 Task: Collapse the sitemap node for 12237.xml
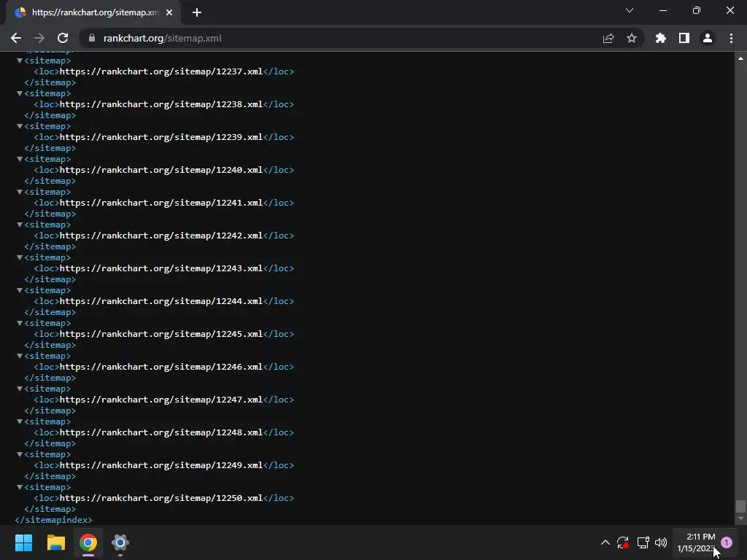pyautogui.click(x=20, y=61)
